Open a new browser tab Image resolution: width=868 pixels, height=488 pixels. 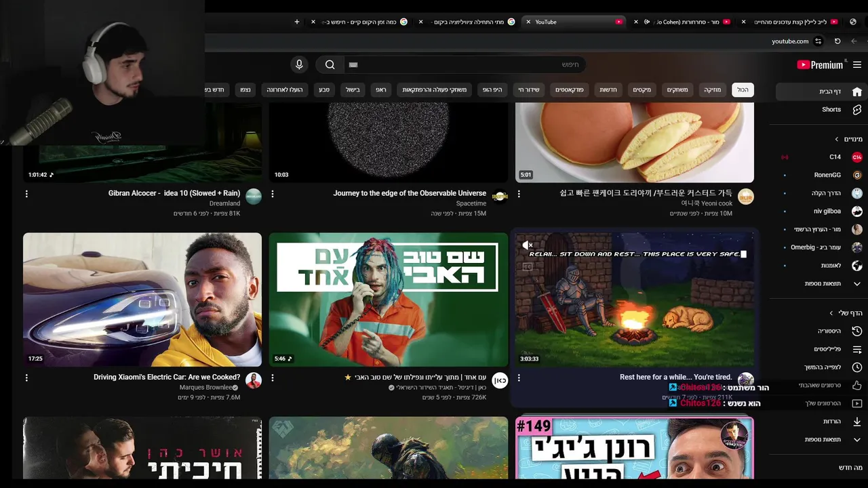(296, 22)
